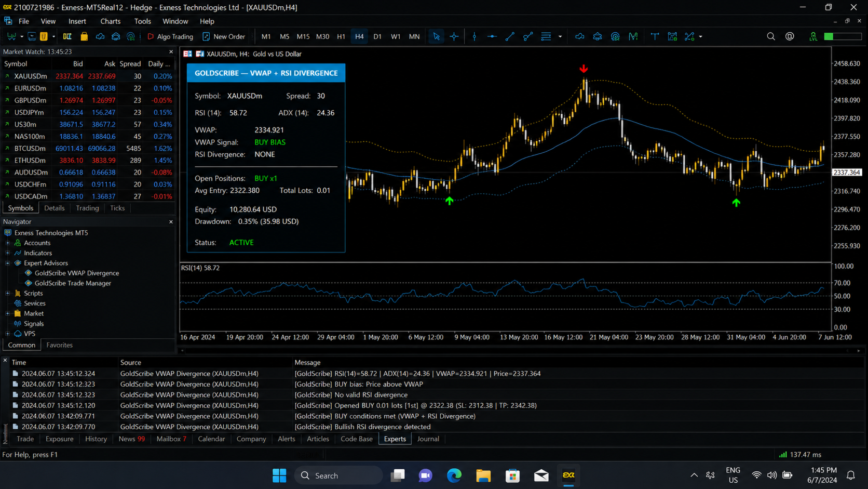Open the search magnifier in toolbar
The height and width of the screenshot is (489, 868).
pyautogui.click(x=771, y=36)
